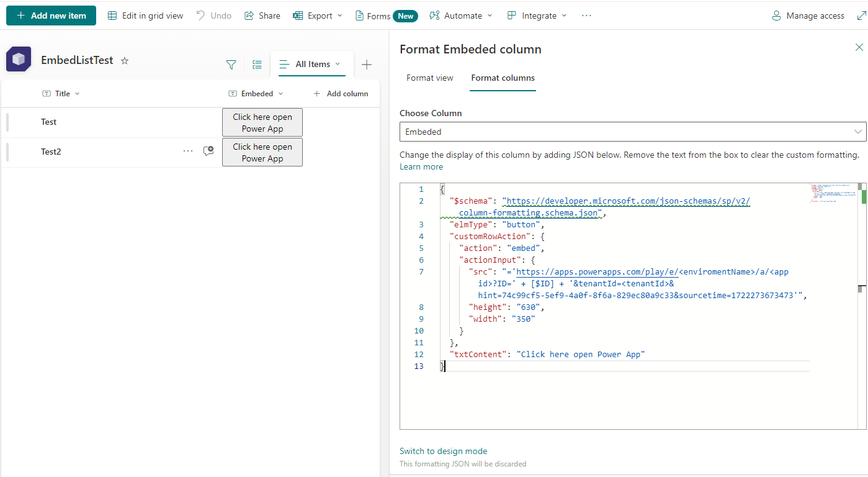
Task: Open the Embeded column header menu
Action: pos(256,94)
